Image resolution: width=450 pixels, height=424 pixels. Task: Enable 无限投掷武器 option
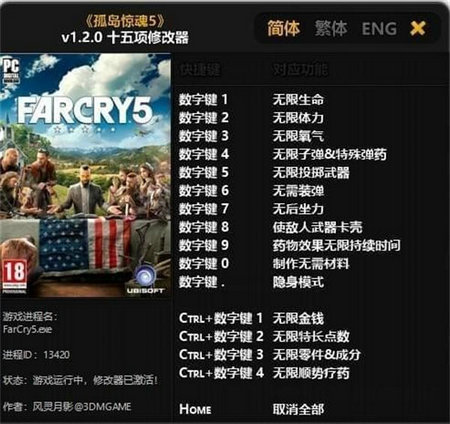(x=311, y=173)
